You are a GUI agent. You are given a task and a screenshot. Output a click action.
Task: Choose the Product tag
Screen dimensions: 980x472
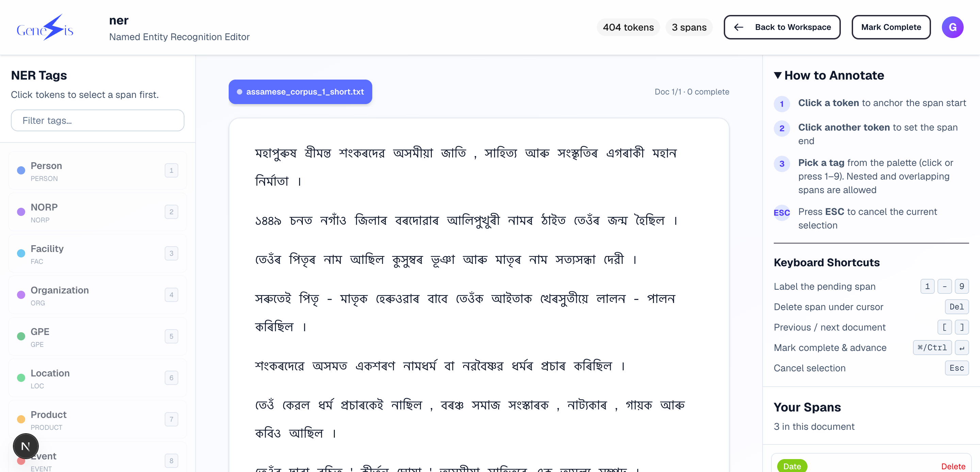(x=97, y=419)
